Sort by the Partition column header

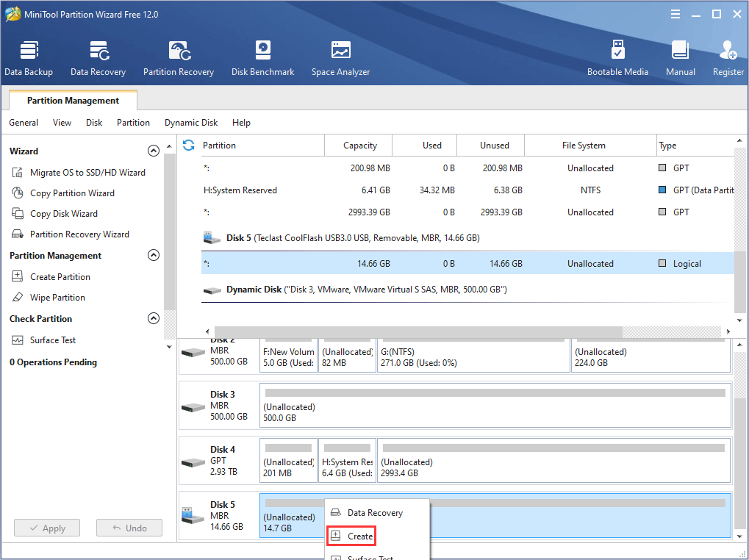tap(262, 145)
